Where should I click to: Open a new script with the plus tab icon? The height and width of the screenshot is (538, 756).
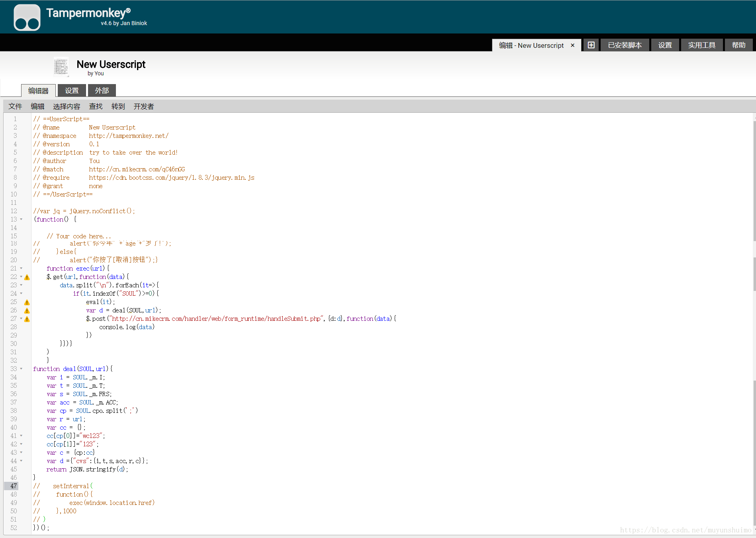[591, 45]
